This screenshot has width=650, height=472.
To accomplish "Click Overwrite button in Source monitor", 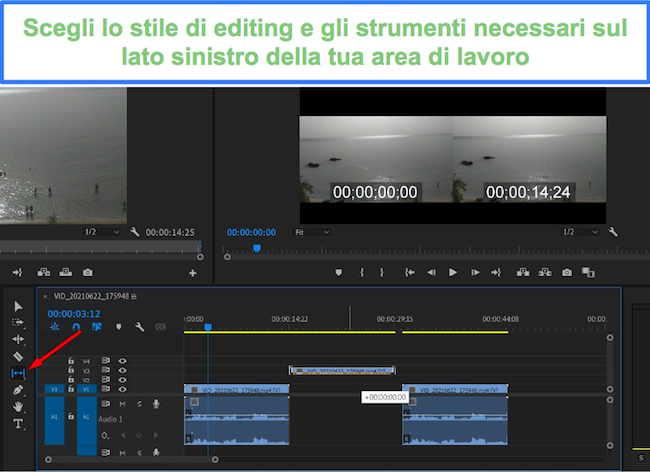I will (x=65, y=272).
